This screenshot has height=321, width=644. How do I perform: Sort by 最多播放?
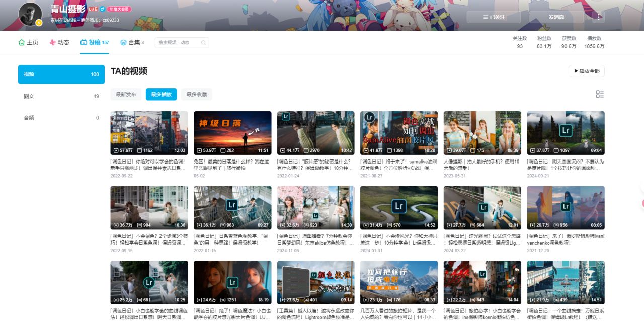161,94
